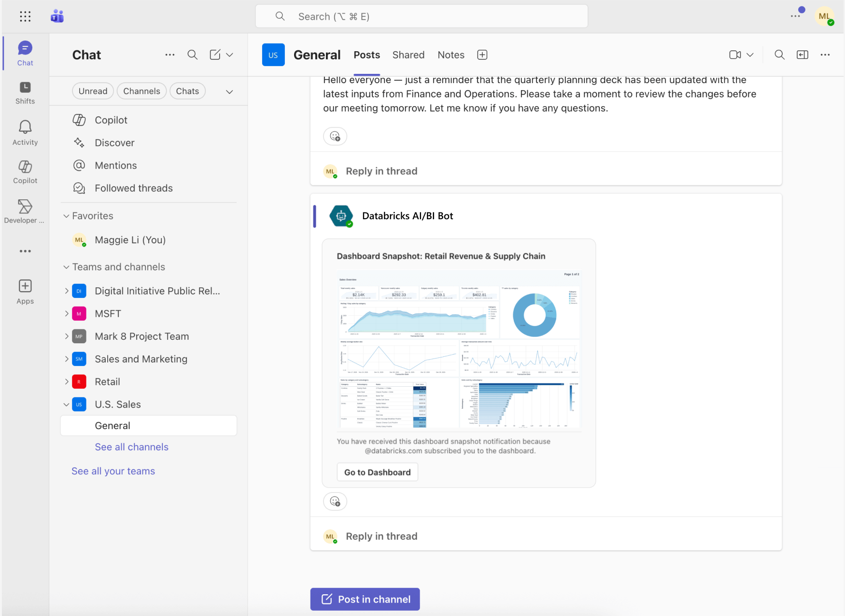Open the video meeting camera icon
Viewport: 845px width, 616px height.
(x=734, y=55)
